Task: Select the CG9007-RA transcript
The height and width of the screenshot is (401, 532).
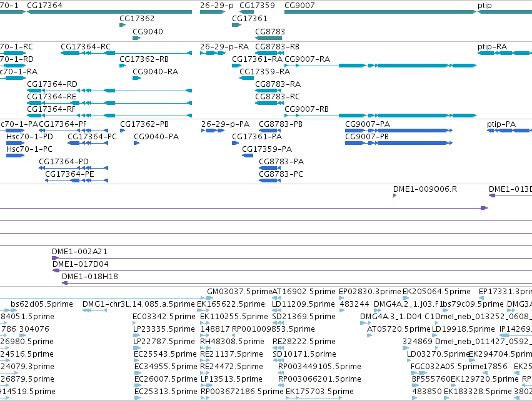Action: (380, 66)
